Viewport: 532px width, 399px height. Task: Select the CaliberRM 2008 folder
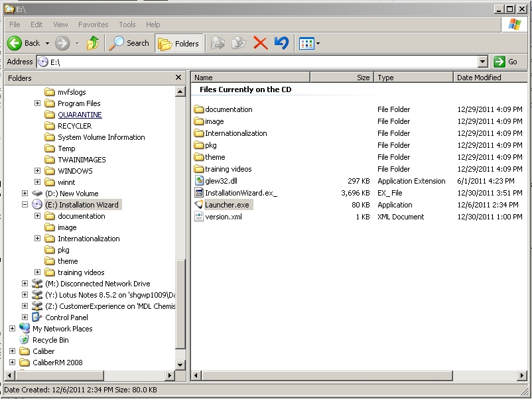pyautogui.click(x=58, y=363)
